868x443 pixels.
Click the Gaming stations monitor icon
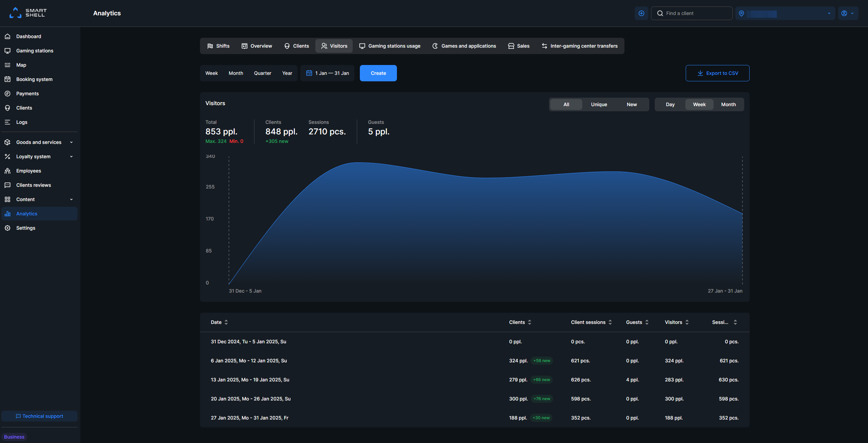pos(7,51)
